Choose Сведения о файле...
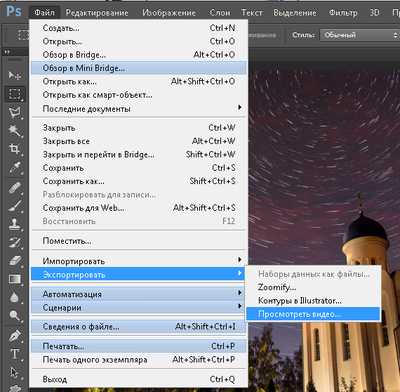This screenshot has width=400, height=392. point(139,327)
